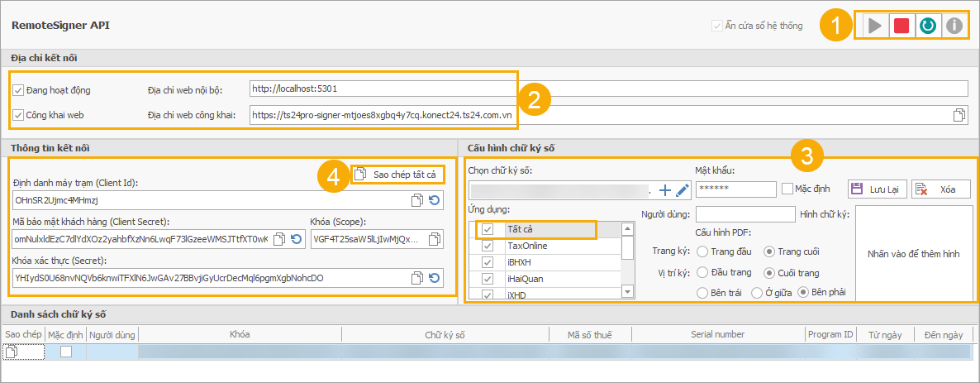Select the Trang đầu radio option

click(x=702, y=251)
